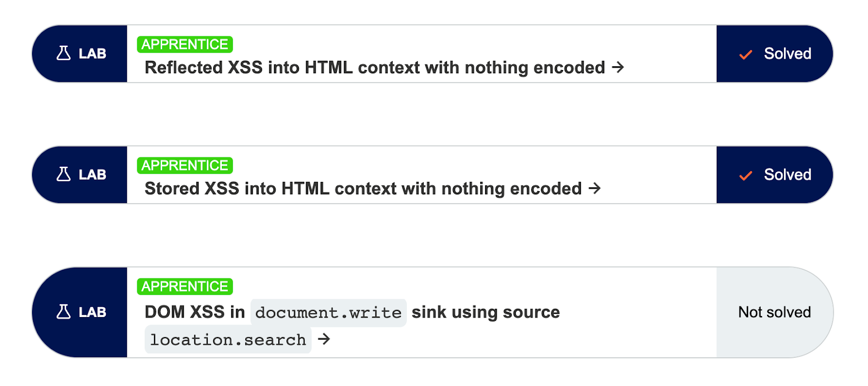
Task: Open Stored XSS into HTML context lab
Action: [363, 189]
